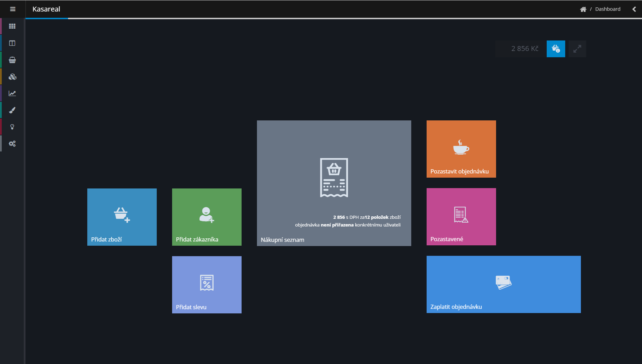The width and height of the screenshot is (642, 364).
Task: Click the Pozastavit objednávku tile
Action: point(461,149)
